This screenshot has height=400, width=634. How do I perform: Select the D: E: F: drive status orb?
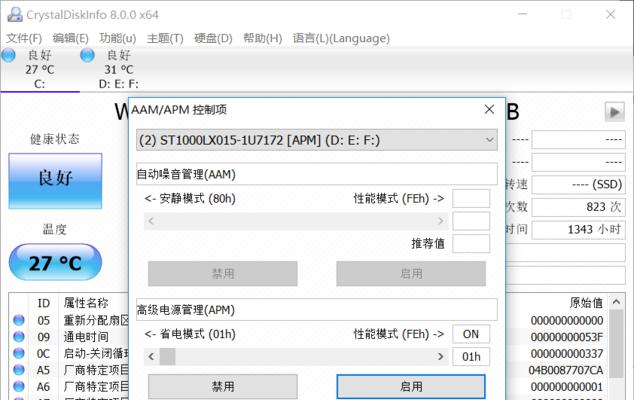click(87, 55)
